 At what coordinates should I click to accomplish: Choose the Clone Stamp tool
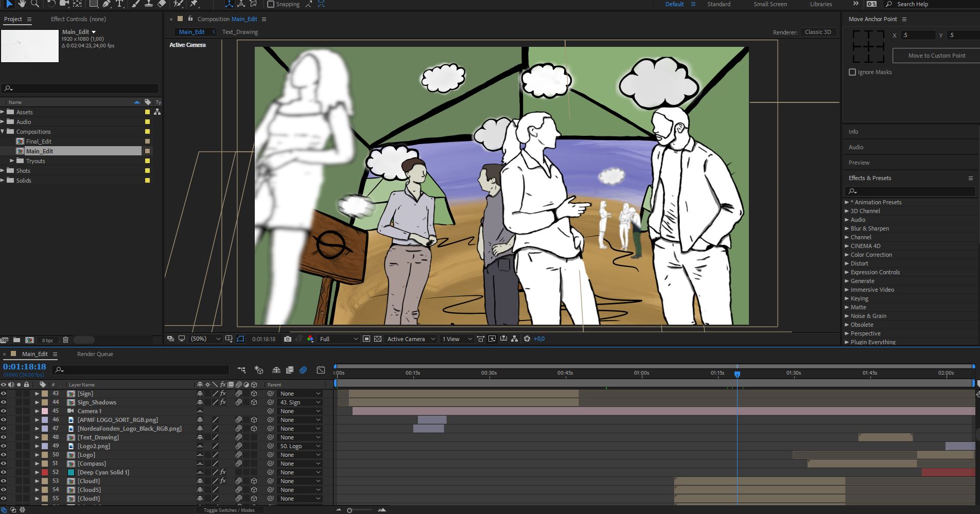click(148, 4)
